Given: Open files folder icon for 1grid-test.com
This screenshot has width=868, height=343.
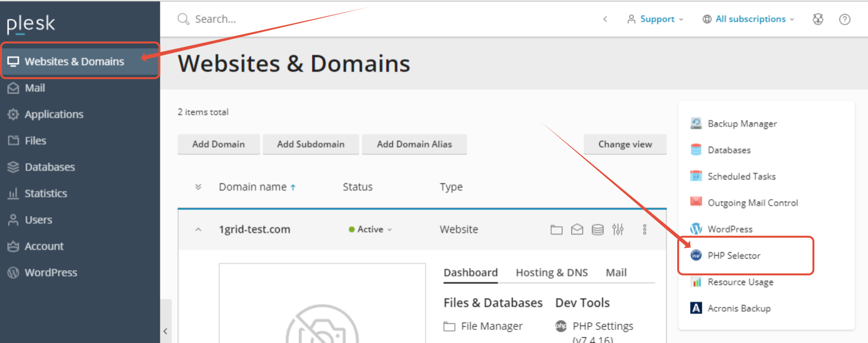Looking at the screenshot, I should point(556,229).
